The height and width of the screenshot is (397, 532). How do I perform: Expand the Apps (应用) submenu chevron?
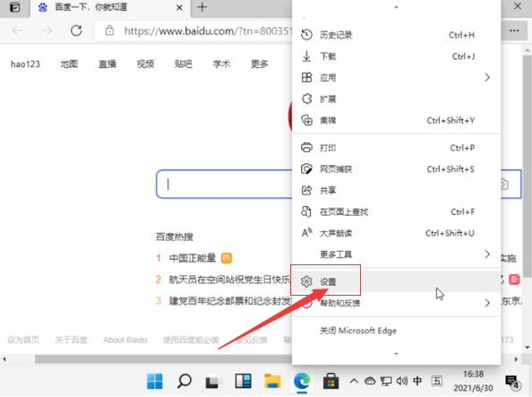[487, 77]
